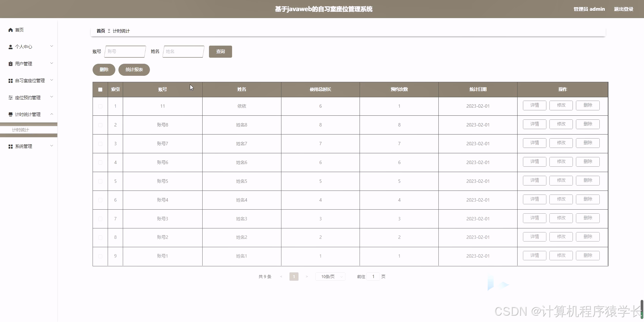Collapse the 计时统计管理 chevron
The image size is (644, 322).
coord(52,114)
